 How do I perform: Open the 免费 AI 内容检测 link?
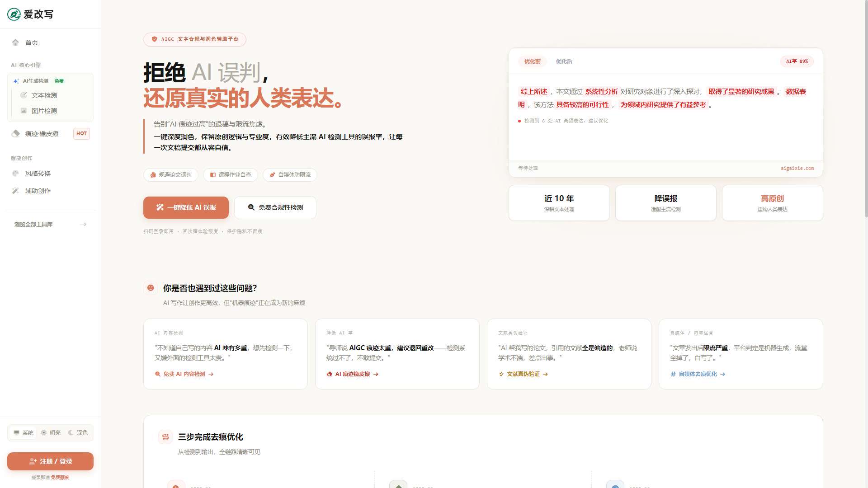(184, 374)
